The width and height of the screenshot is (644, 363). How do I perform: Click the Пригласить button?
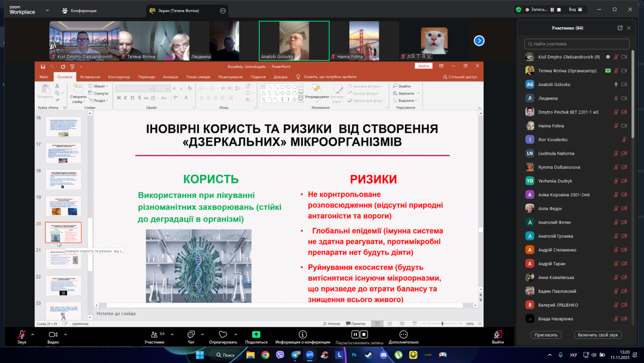click(546, 335)
